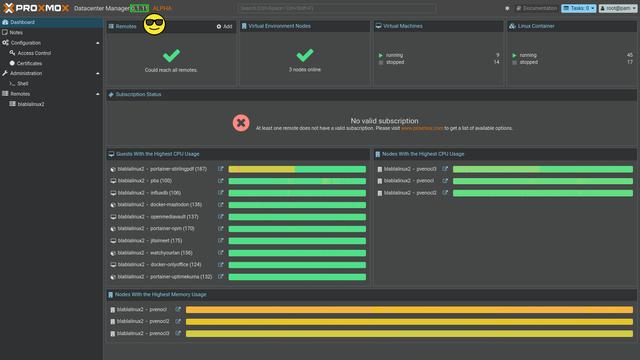Open the Certificates page
Image resolution: width=640 pixels, height=360 pixels.
point(51,63)
